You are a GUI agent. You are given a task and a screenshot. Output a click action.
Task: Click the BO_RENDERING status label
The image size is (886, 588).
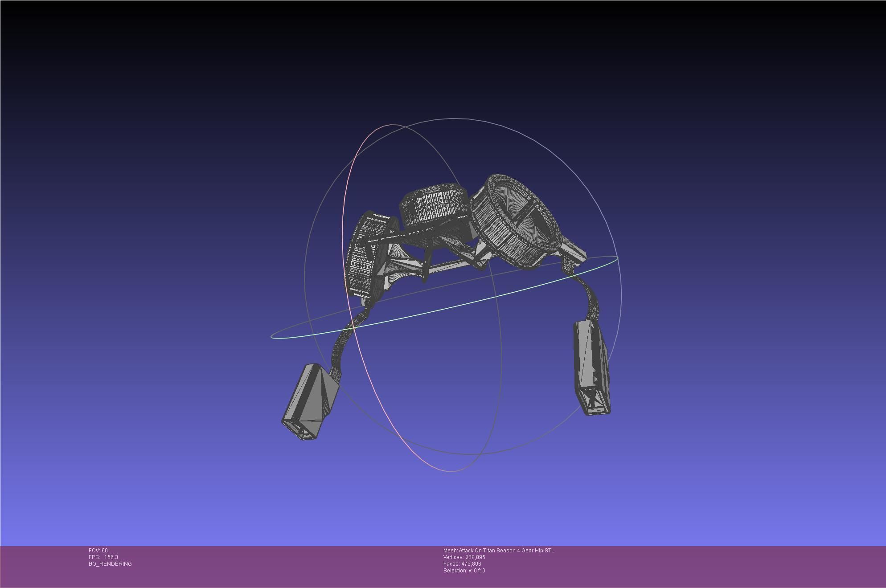(110, 564)
